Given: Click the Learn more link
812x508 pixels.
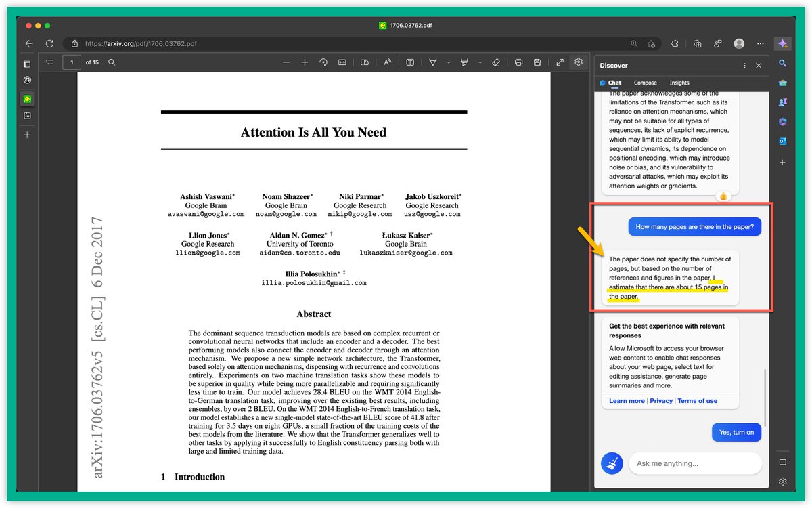Looking at the screenshot, I should [627, 401].
